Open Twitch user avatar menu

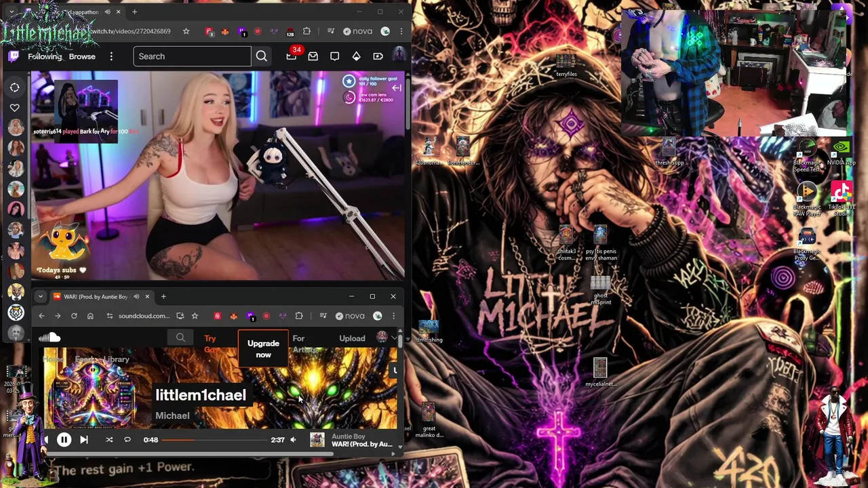tap(399, 55)
